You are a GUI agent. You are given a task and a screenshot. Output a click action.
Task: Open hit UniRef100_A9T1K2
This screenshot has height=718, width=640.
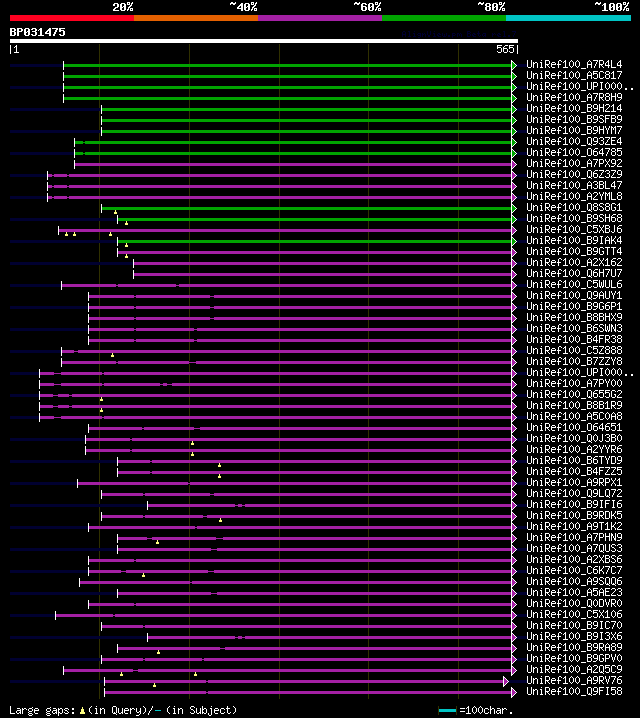click(x=574, y=526)
